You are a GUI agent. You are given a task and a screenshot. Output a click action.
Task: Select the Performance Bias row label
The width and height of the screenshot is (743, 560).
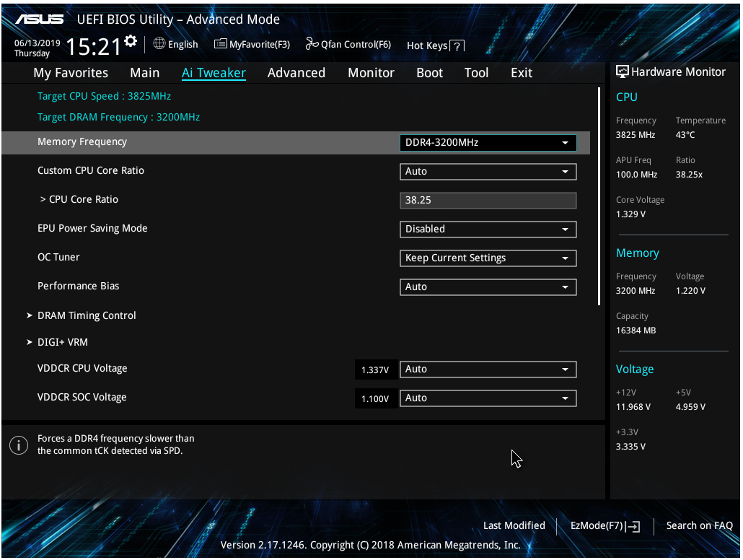coord(78,286)
